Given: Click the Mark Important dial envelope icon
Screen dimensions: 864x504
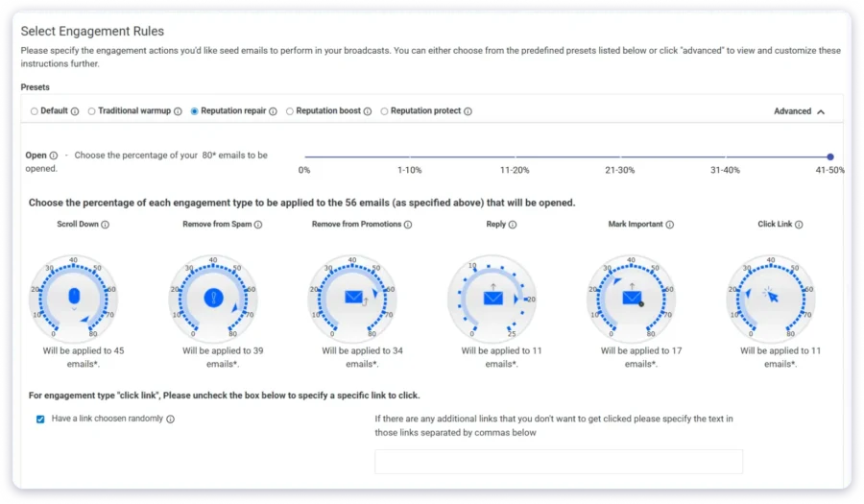Looking at the screenshot, I should pyautogui.click(x=632, y=298).
